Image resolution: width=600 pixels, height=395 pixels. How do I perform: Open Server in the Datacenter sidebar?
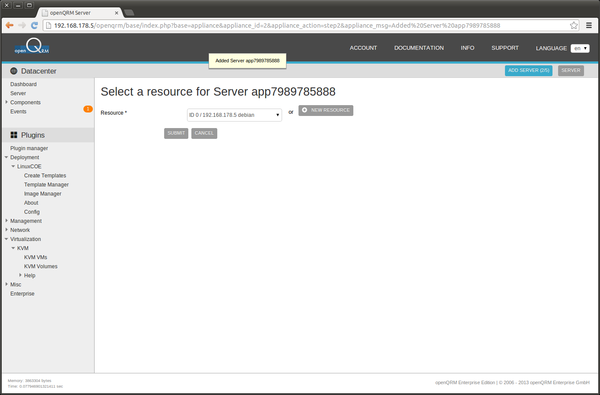(x=18, y=93)
